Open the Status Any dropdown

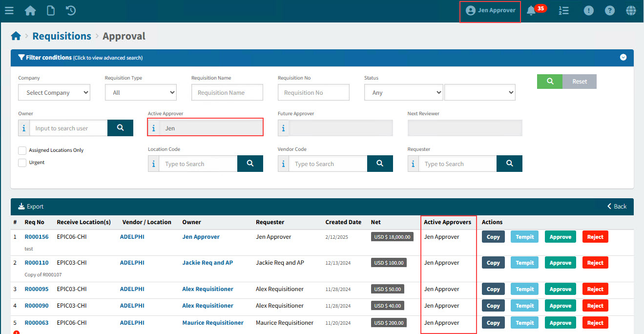tap(403, 93)
